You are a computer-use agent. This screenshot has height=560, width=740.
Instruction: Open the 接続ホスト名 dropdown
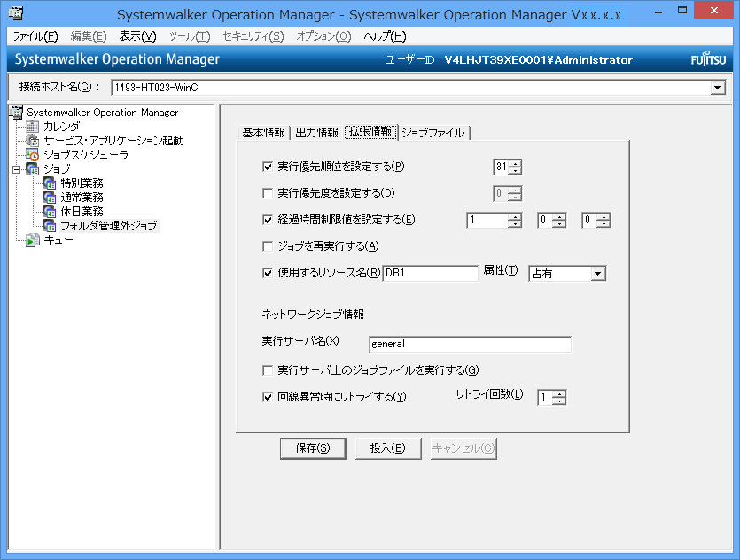(718, 88)
